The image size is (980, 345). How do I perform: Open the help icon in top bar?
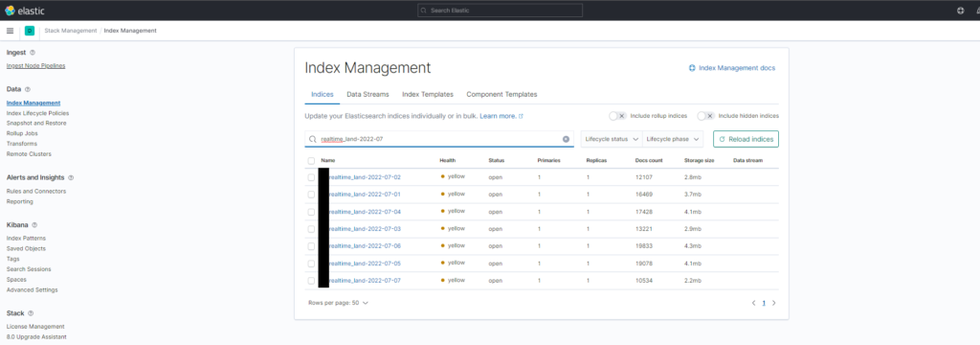pyautogui.click(x=961, y=11)
